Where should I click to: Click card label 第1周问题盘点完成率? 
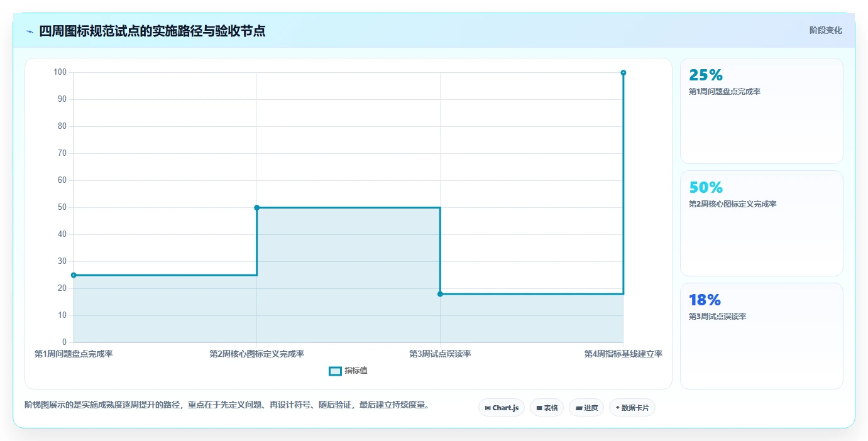coord(725,92)
